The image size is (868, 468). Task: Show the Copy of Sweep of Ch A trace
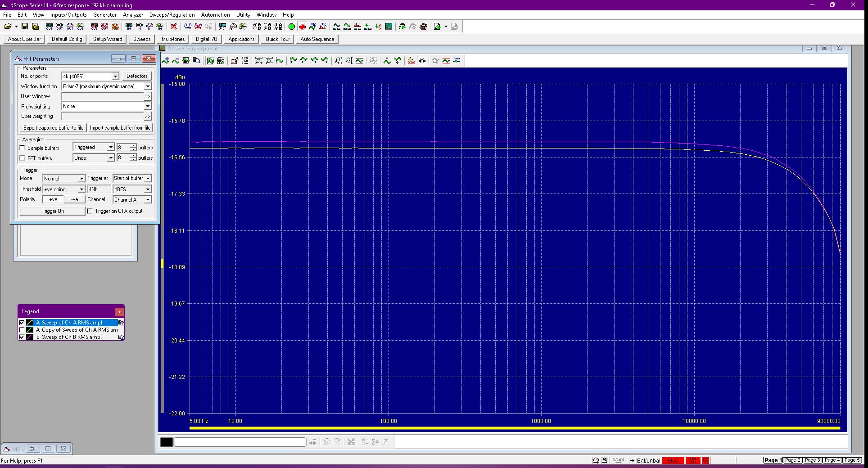click(x=21, y=330)
